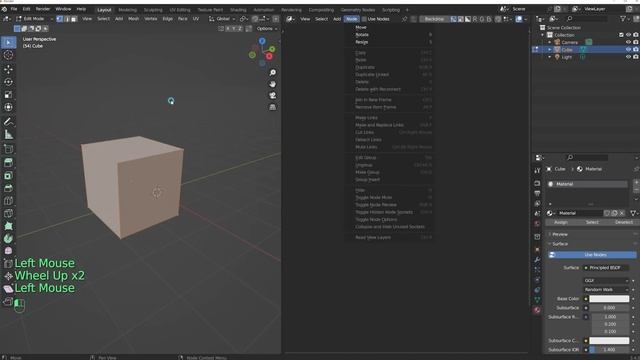Image resolution: width=640 pixels, height=360 pixels.
Task: Open the Base Color swatch
Action: coord(609,299)
